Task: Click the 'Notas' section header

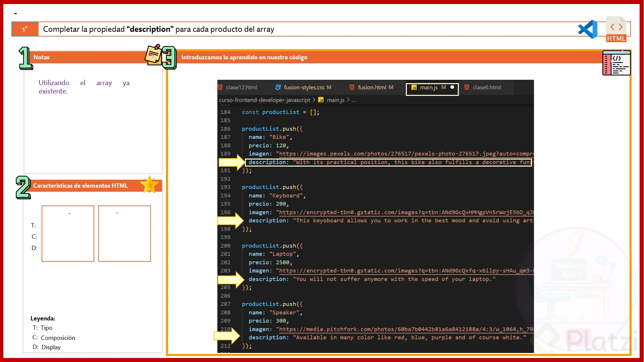Action: point(41,57)
